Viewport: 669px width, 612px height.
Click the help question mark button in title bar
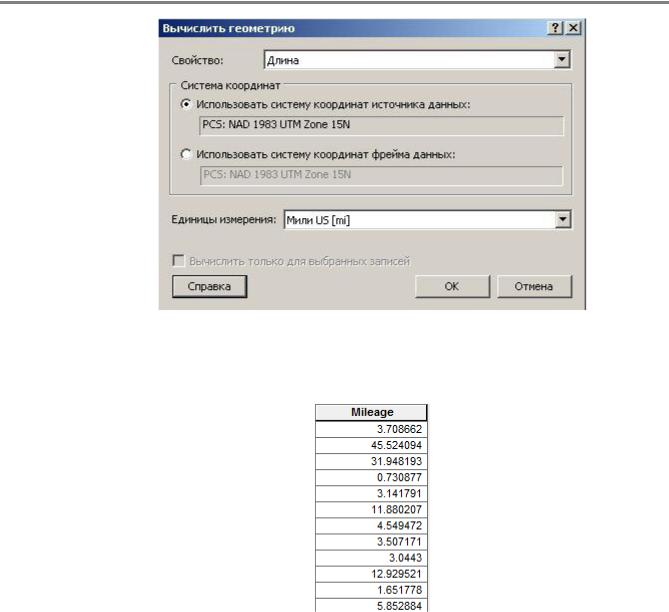click(555, 28)
